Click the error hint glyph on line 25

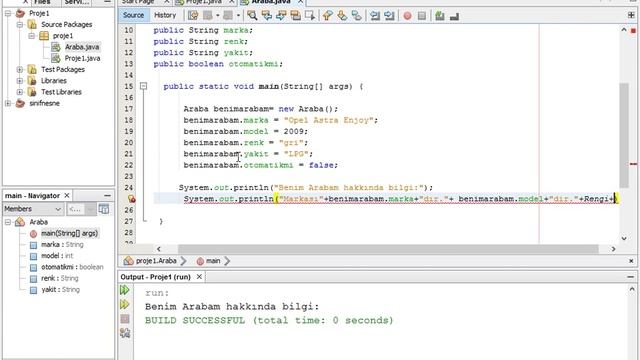131,199
